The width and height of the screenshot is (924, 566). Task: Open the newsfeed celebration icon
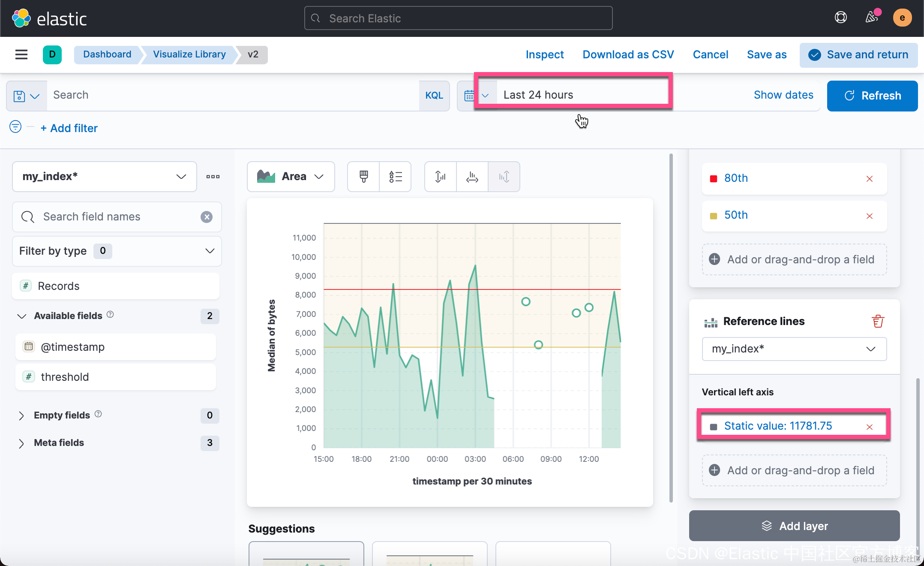pos(871,18)
